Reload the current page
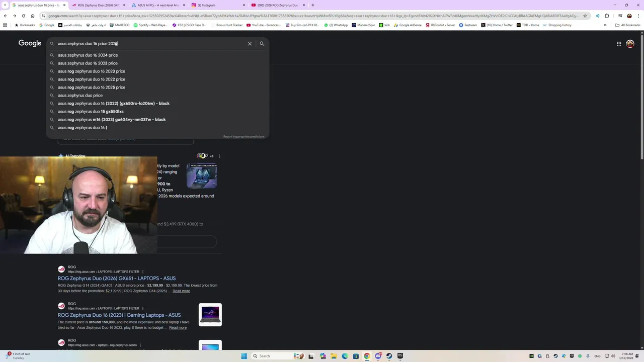This screenshot has width=644, height=362. 23,16
